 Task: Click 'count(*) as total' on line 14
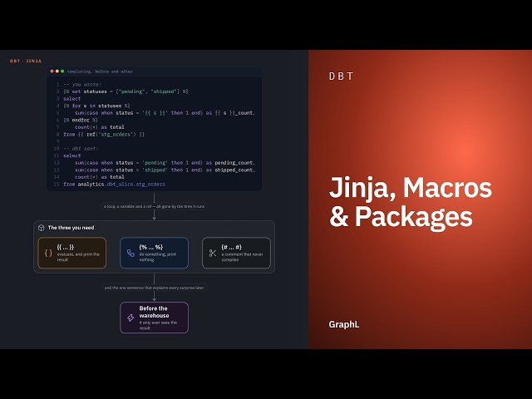click(x=100, y=177)
